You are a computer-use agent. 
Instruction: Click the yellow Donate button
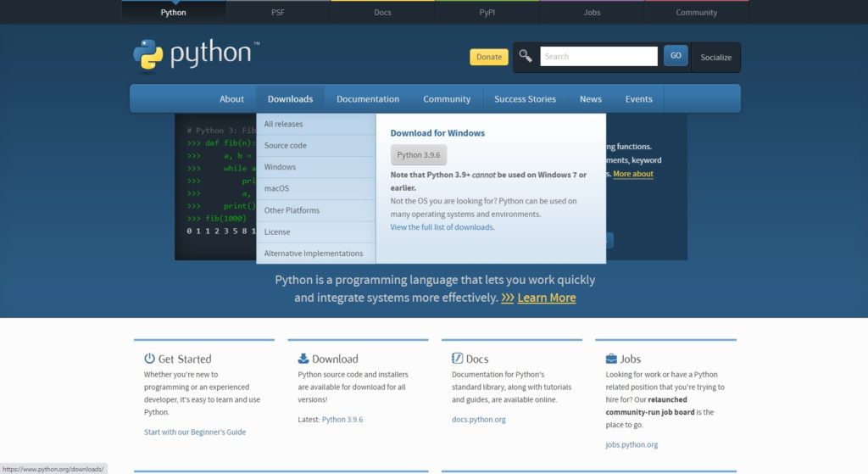click(489, 57)
